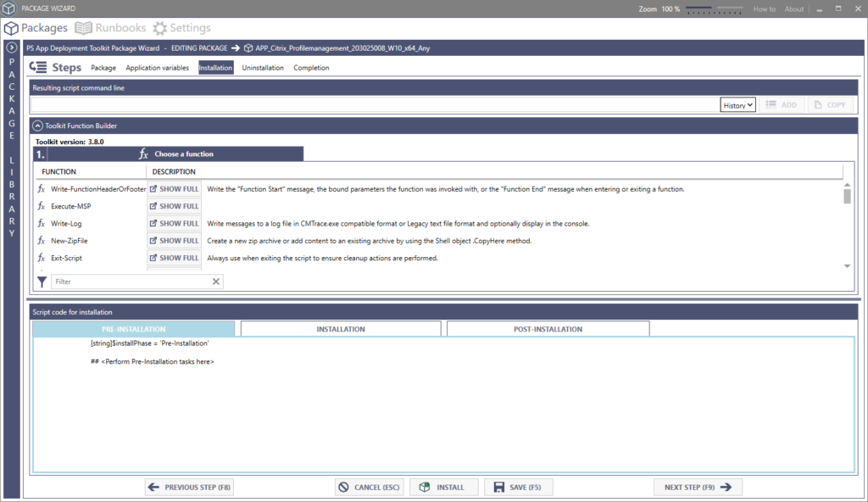Show full description for Write-FunctionHeaderOrFooter
This screenshot has width=868, height=502.
pyautogui.click(x=174, y=189)
